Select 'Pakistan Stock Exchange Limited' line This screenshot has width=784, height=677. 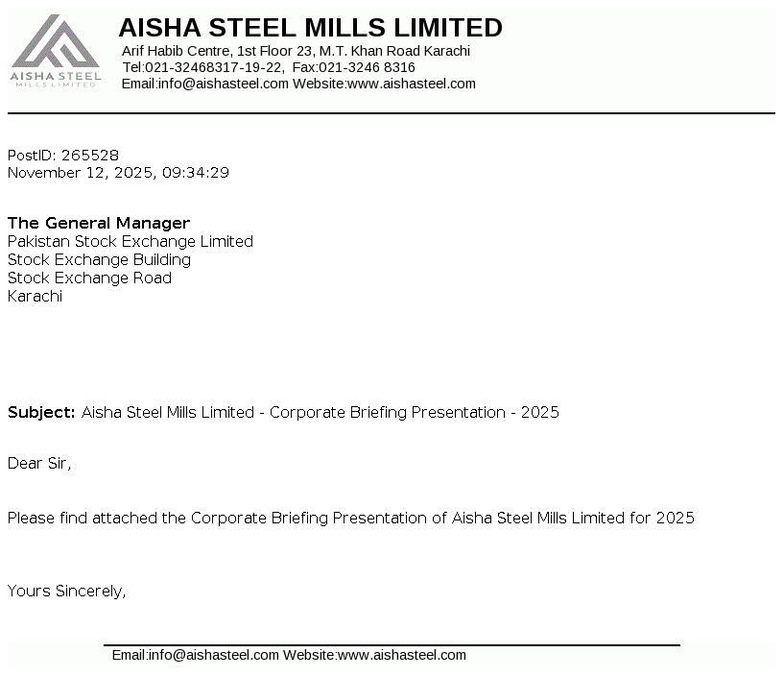(131, 241)
